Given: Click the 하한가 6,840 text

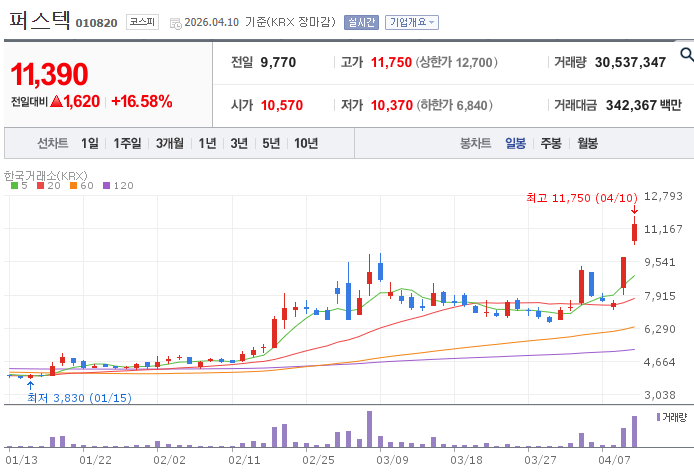Looking at the screenshot, I should 454,105.
